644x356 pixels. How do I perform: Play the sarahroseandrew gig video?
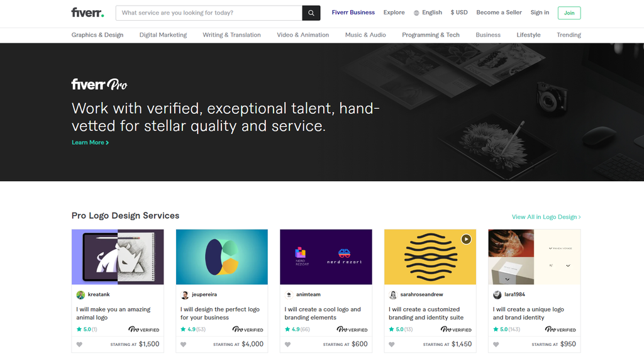(x=465, y=239)
